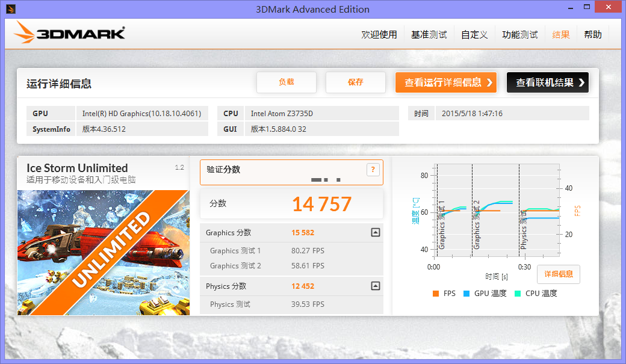Click the green CPU 温度 legend swatch
The height and width of the screenshot is (364, 626).
518,294
